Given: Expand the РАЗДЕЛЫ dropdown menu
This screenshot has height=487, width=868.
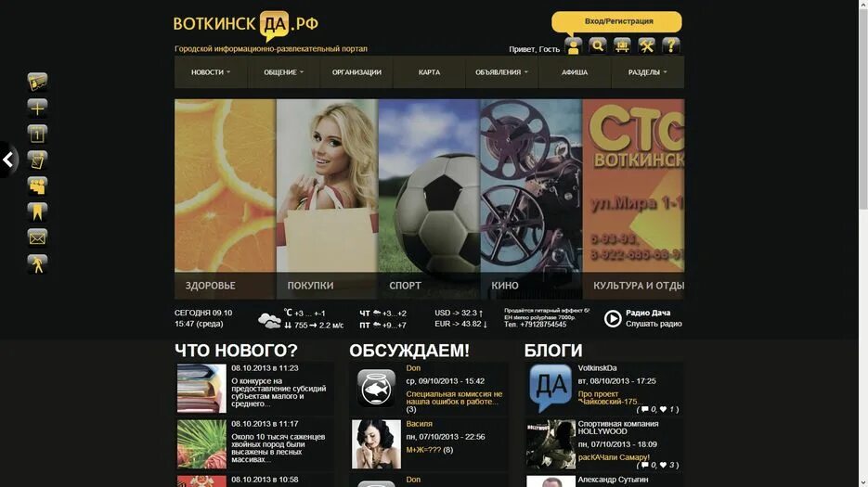Looking at the screenshot, I should point(648,72).
